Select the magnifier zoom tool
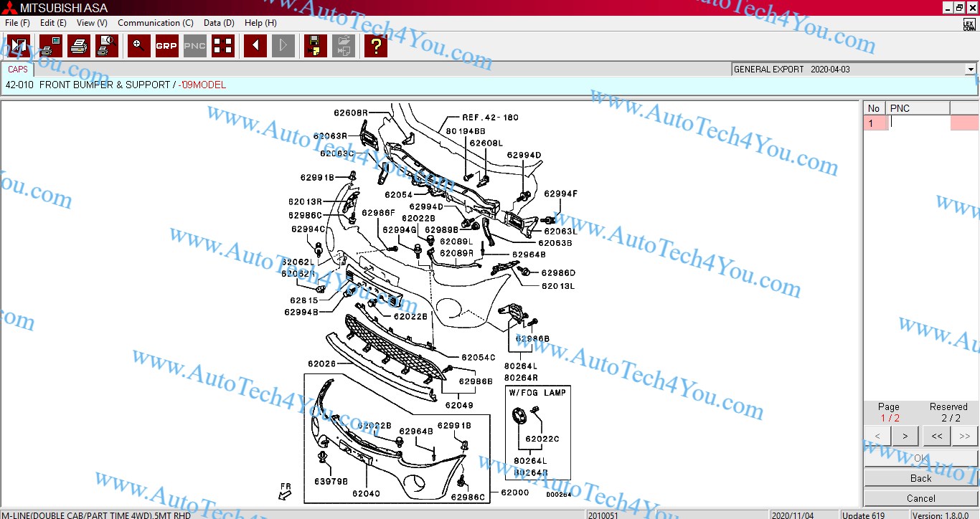This screenshot has width=980, height=519. [x=138, y=46]
